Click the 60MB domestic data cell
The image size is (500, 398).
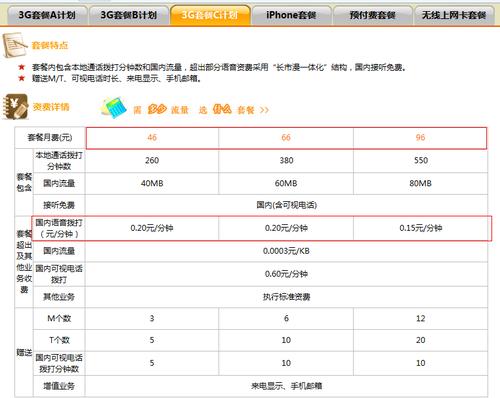286,183
